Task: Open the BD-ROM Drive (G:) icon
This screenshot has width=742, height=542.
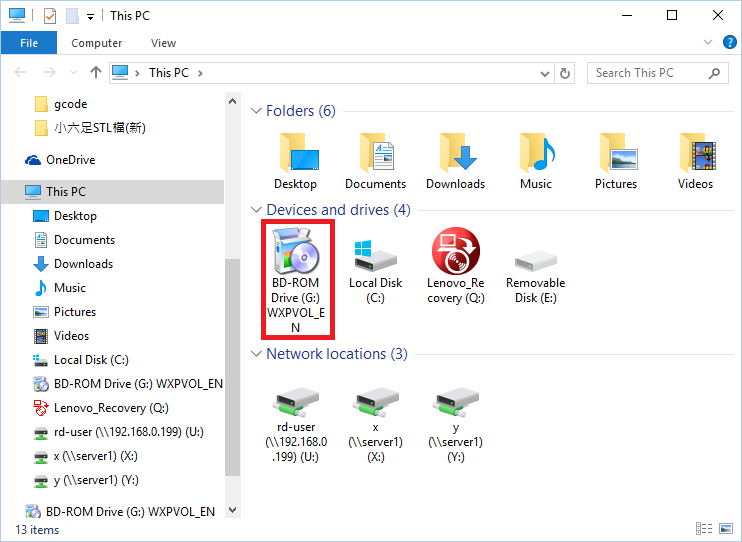Action: click(x=295, y=251)
